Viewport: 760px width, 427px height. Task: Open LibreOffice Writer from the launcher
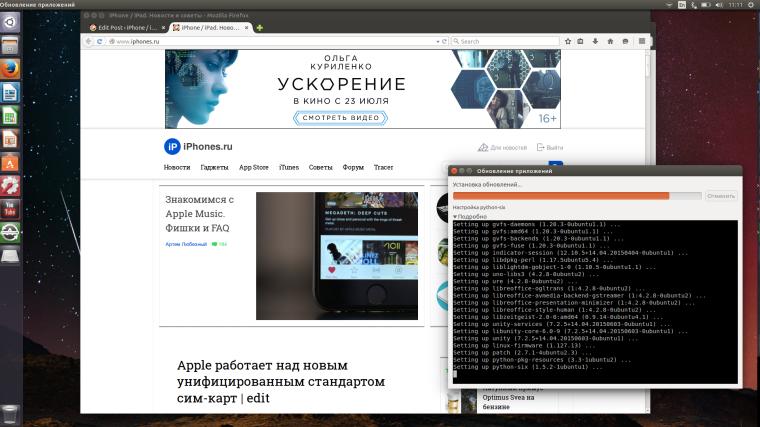click(x=10, y=93)
